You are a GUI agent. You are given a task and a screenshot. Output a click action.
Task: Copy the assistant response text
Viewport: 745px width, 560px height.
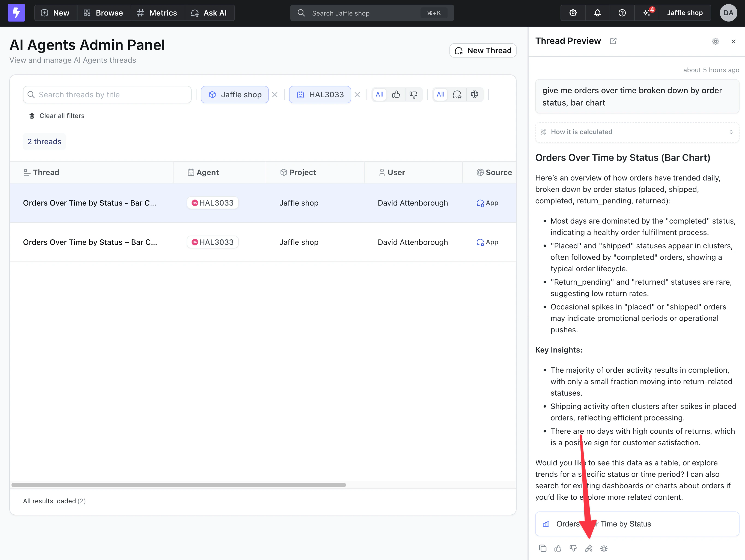click(x=543, y=548)
